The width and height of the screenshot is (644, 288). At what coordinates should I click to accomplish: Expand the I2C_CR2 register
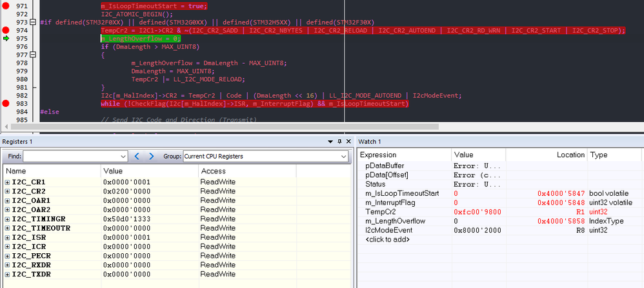click(x=7, y=191)
